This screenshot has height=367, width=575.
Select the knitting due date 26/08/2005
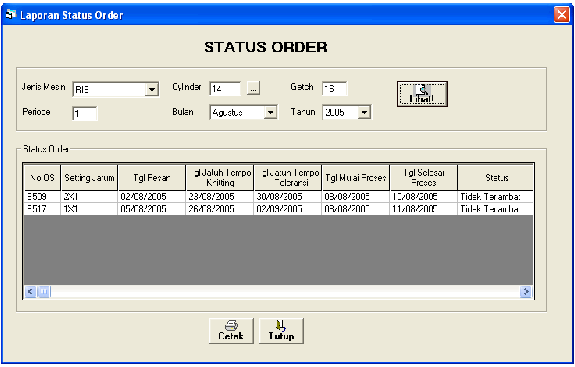pyautogui.click(x=220, y=209)
